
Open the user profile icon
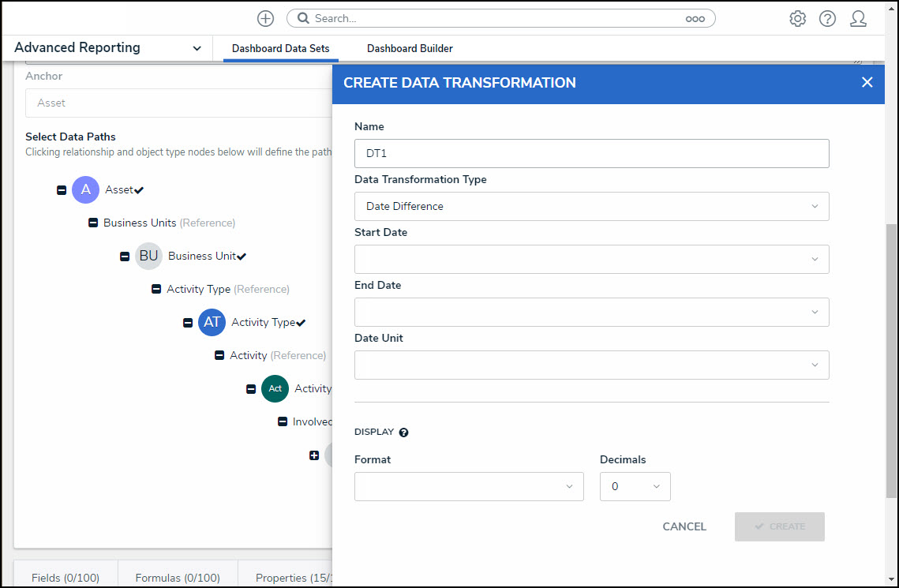click(858, 18)
